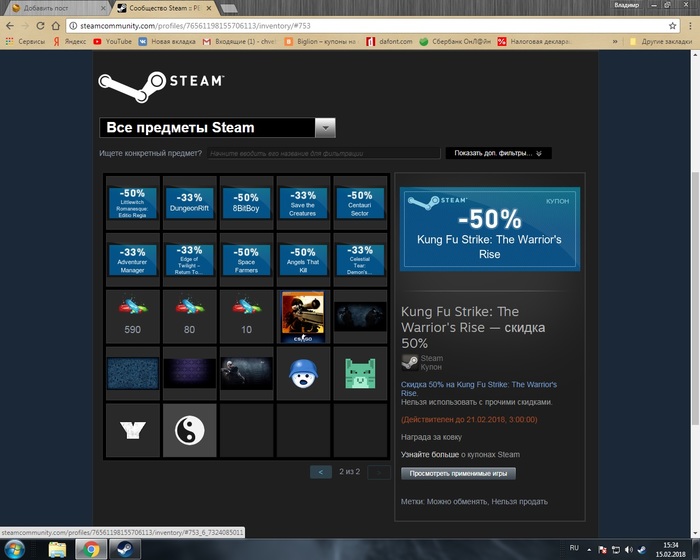700x560 pixels.
Task: Select the 590 gems item
Action: (133, 317)
